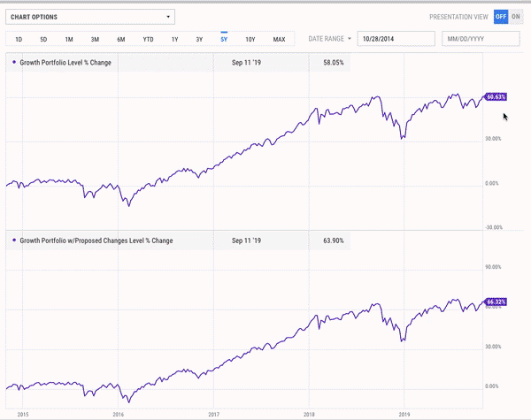This screenshot has width=531, height=420.
Task: Click the purple dot beside Growth Portfolio Level
Action: [14, 62]
